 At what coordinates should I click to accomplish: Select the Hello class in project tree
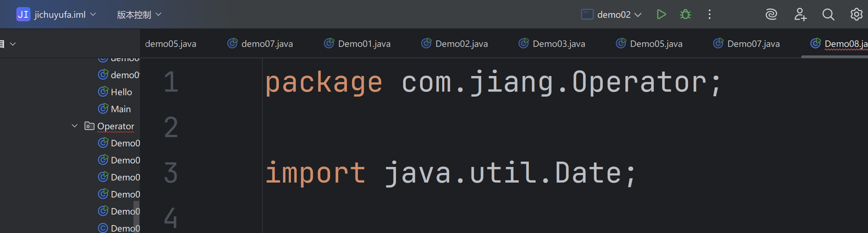pos(121,92)
